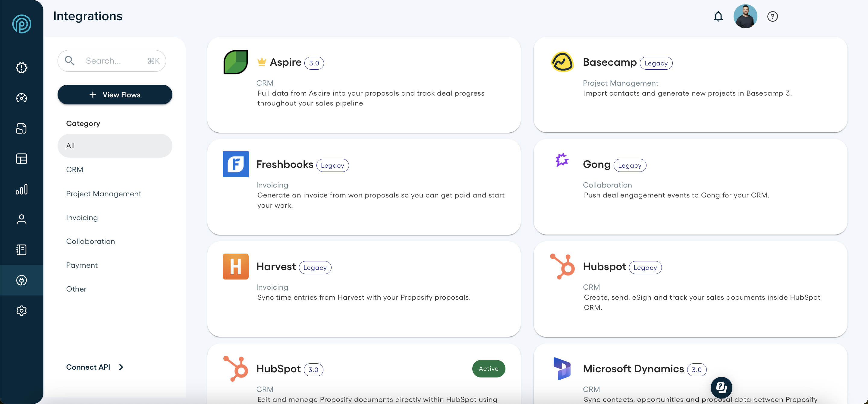Filter by CRM category
Image resolution: width=868 pixels, height=404 pixels.
74,169
